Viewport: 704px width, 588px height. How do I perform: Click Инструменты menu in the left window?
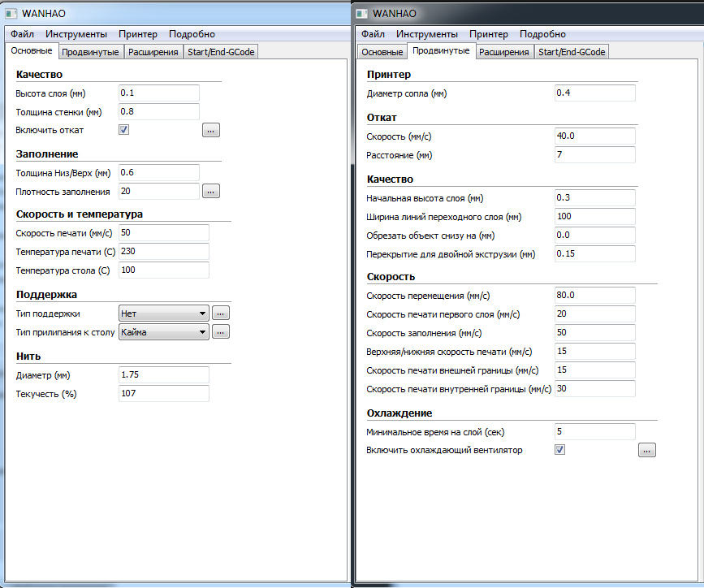coord(76,34)
